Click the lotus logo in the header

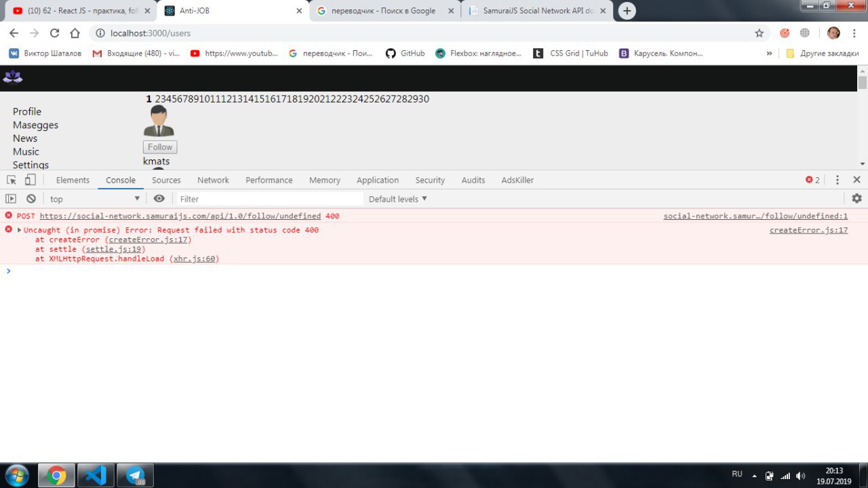click(13, 77)
